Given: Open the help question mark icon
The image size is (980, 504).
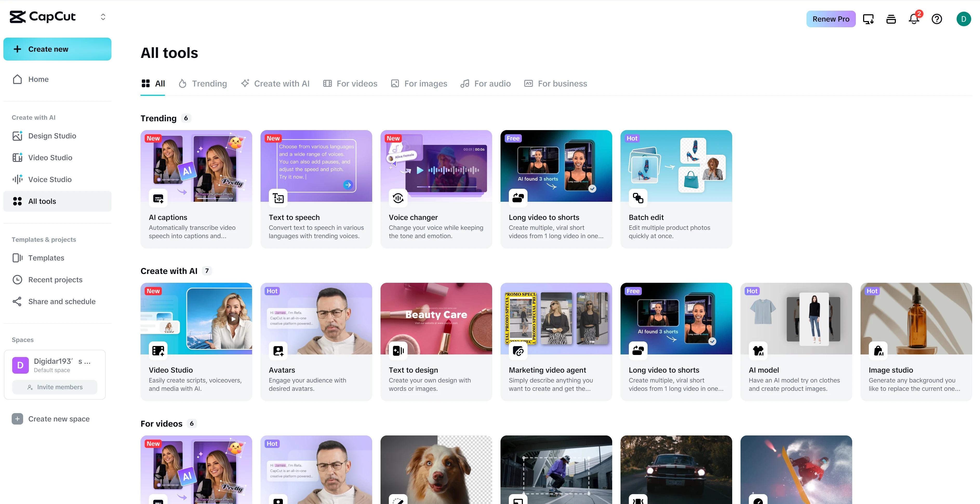Looking at the screenshot, I should 937,19.
